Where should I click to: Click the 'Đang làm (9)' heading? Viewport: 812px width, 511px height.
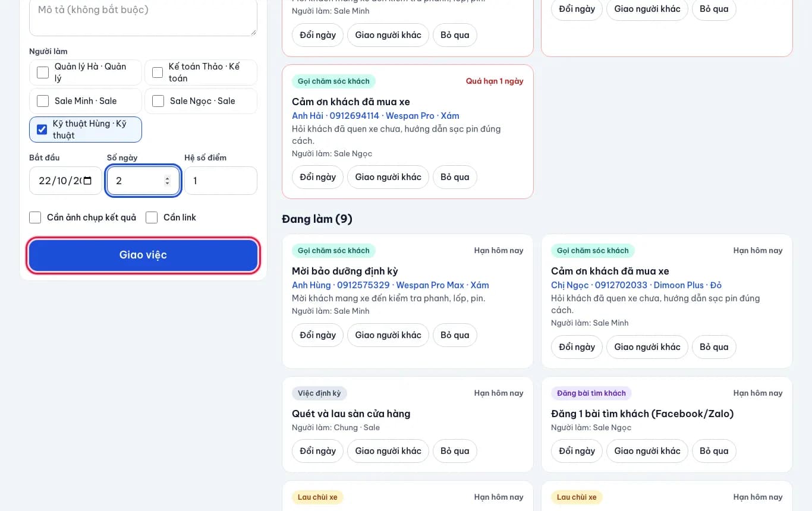(x=317, y=219)
